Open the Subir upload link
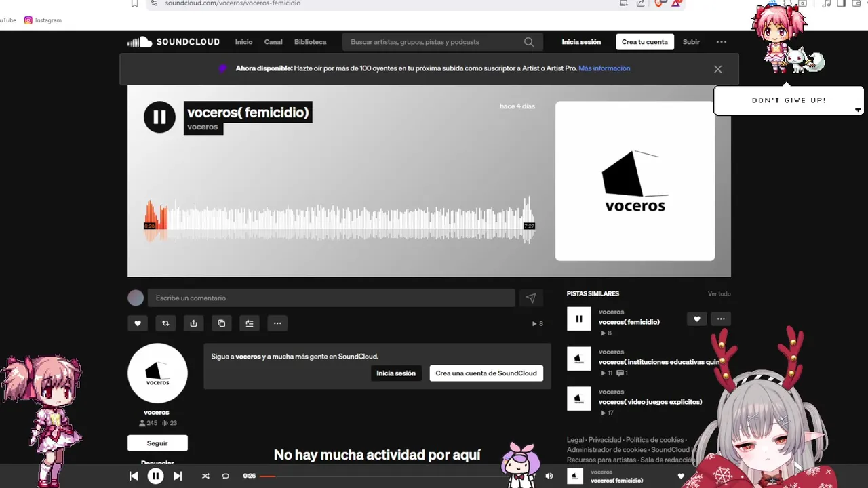This screenshot has width=868, height=488. tap(691, 42)
